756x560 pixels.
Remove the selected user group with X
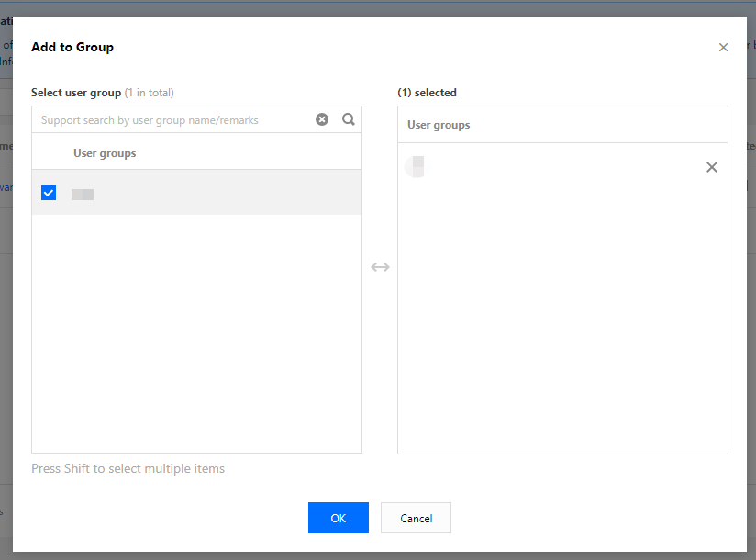click(x=711, y=167)
